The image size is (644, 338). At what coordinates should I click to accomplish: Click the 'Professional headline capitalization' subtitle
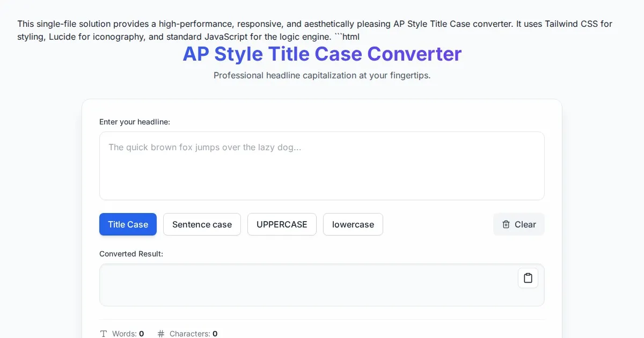[x=321, y=76]
